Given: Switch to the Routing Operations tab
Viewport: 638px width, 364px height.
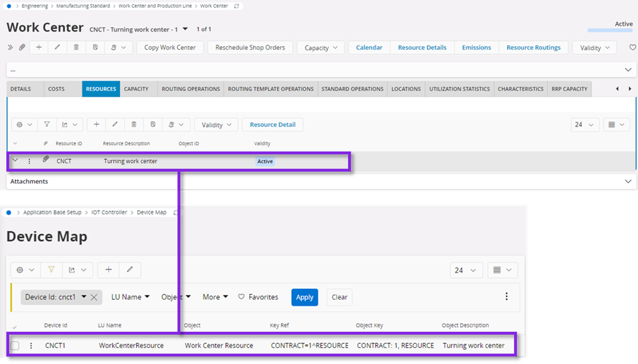Looking at the screenshot, I should click(x=191, y=89).
